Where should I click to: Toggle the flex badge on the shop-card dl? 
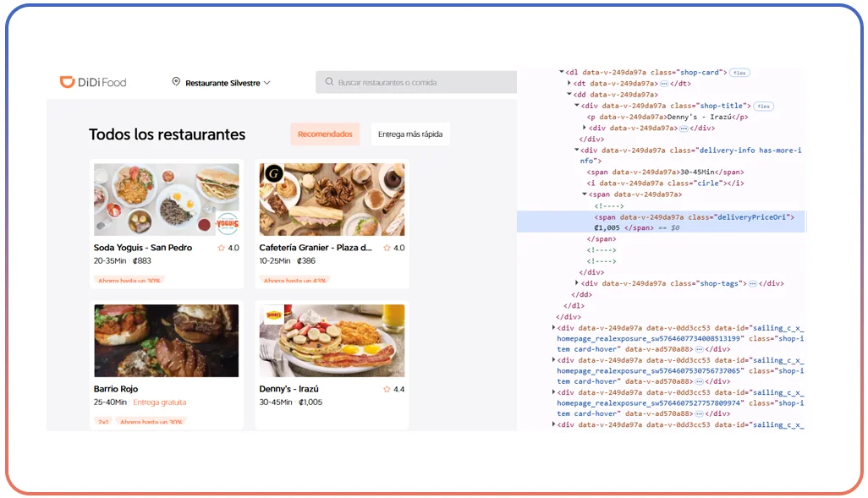point(740,73)
